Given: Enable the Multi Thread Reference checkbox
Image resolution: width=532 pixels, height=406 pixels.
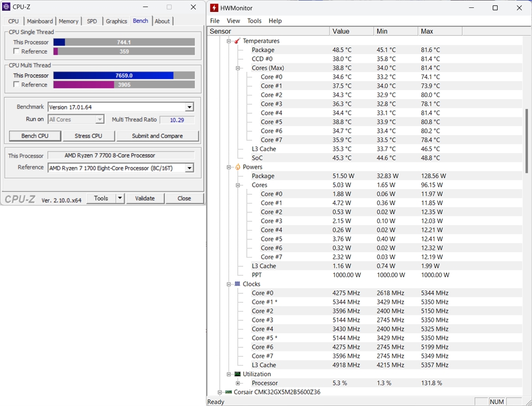Looking at the screenshot, I should tap(17, 85).
